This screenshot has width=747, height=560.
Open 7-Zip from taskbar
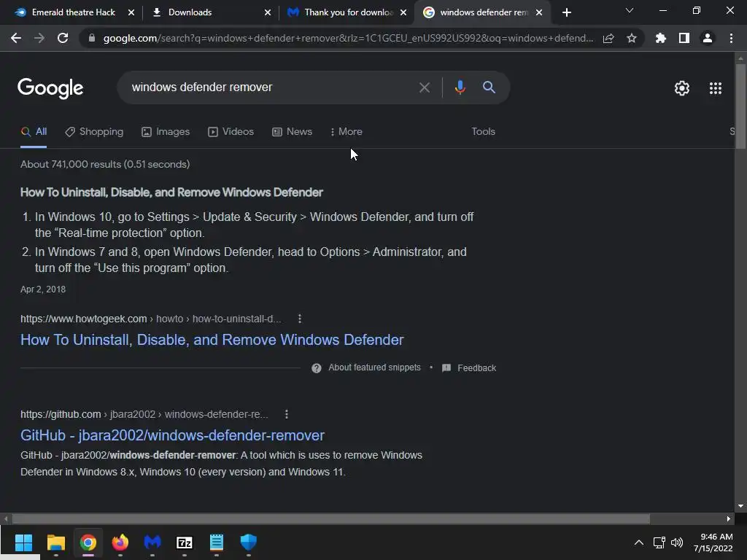pos(185,542)
